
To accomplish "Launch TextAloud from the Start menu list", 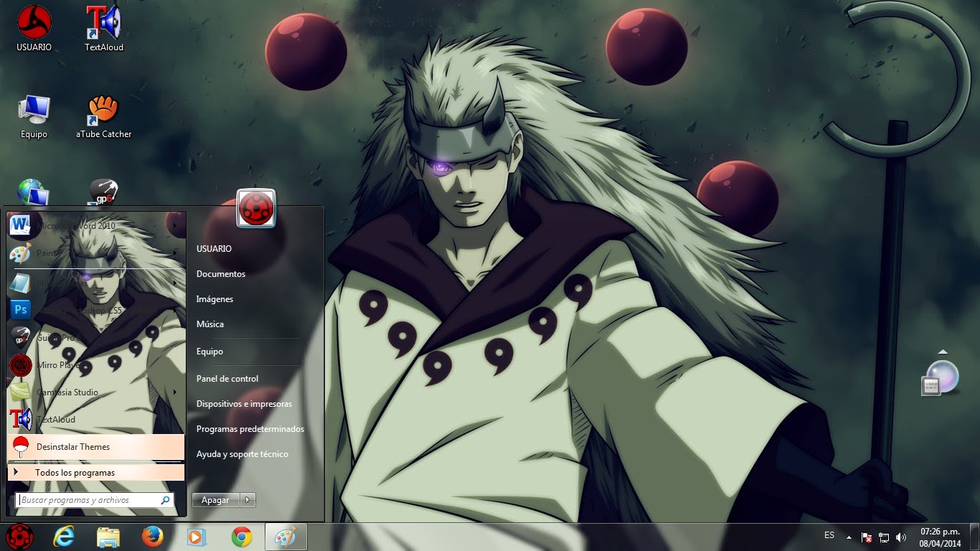I will [x=96, y=419].
